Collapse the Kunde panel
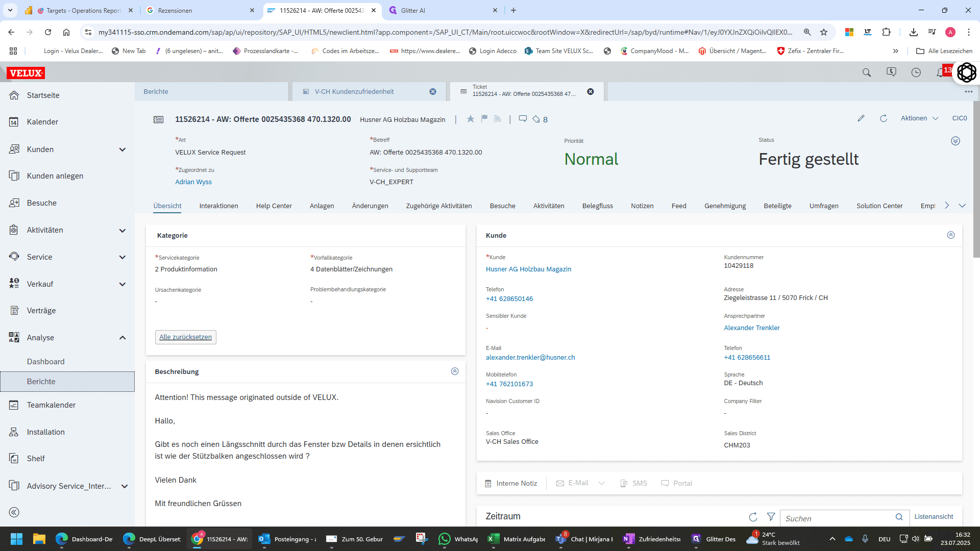Image resolution: width=980 pixels, height=551 pixels. tap(951, 235)
